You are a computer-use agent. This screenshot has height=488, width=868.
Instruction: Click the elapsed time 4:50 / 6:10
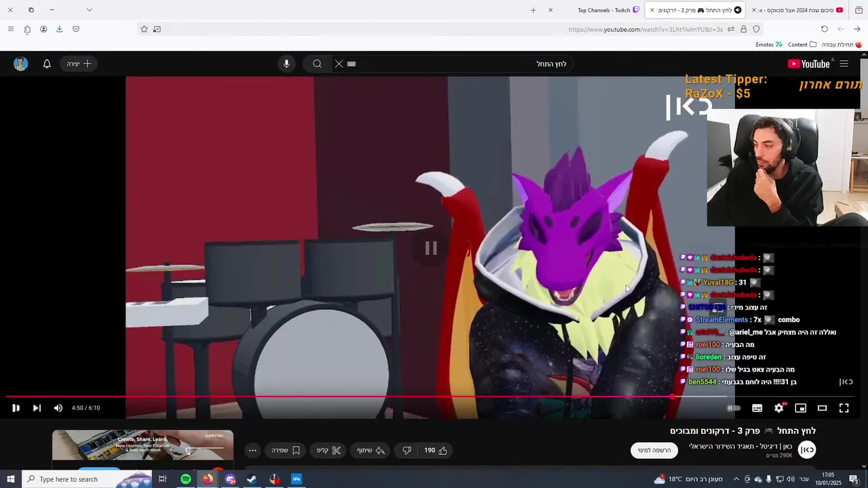click(x=85, y=408)
